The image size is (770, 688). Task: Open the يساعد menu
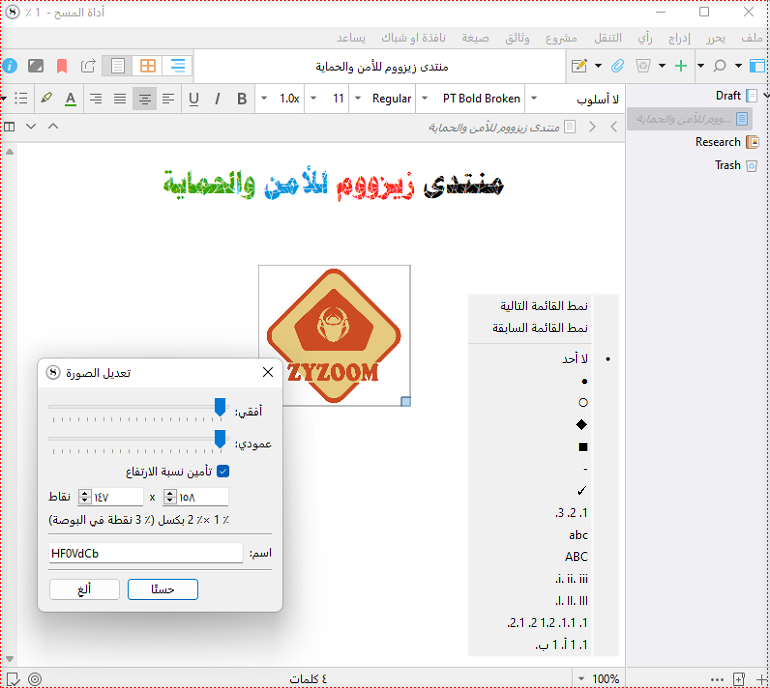pyautogui.click(x=351, y=38)
